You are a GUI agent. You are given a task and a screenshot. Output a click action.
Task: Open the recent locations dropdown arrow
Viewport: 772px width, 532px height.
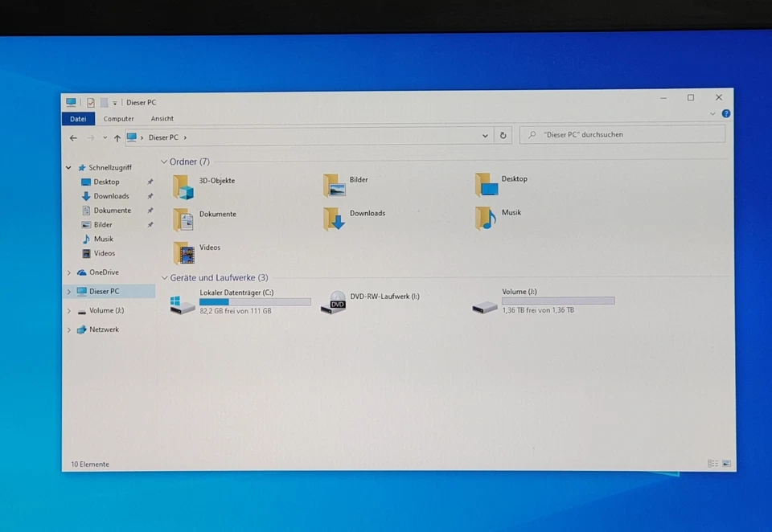coord(105,137)
